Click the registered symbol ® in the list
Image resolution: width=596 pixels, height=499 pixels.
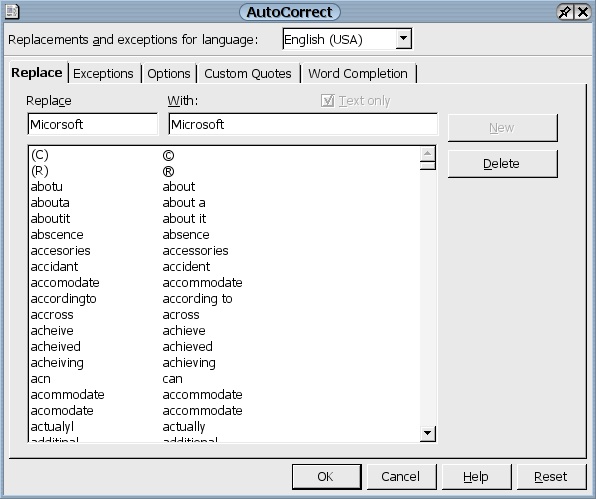pos(168,171)
